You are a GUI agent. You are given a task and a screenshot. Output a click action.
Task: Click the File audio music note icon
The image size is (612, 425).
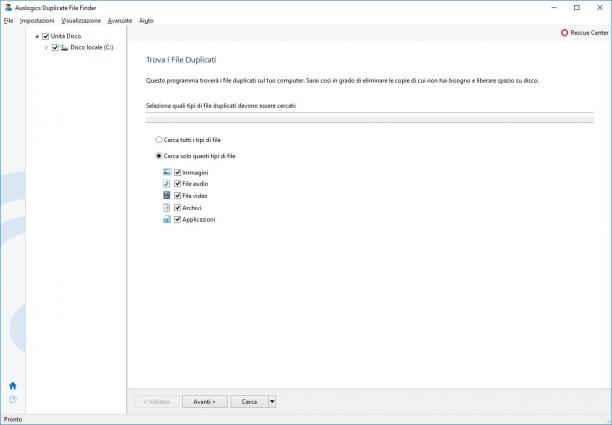(x=167, y=183)
